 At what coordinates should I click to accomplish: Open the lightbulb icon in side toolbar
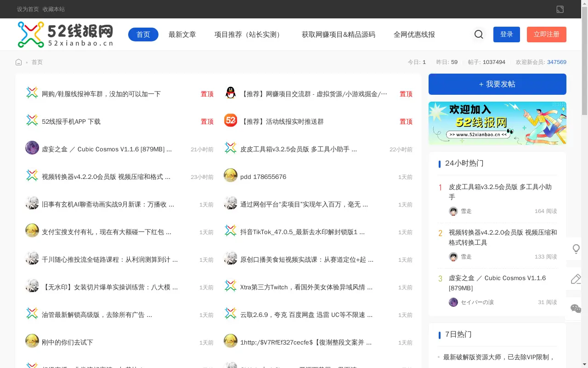coord(576,249)
